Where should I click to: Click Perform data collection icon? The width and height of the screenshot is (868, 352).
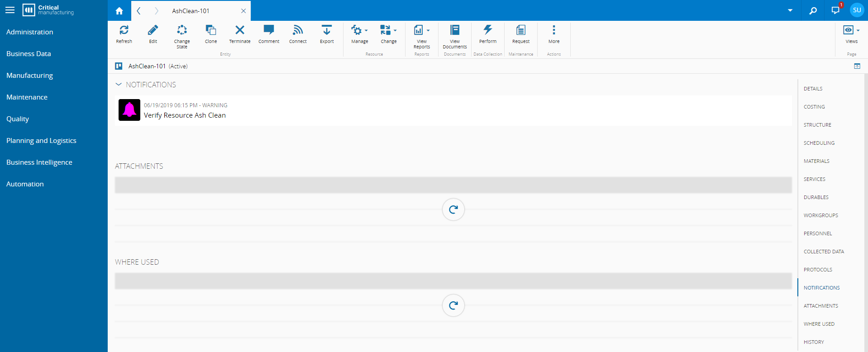pyautogui.click(x=487, y=30)
